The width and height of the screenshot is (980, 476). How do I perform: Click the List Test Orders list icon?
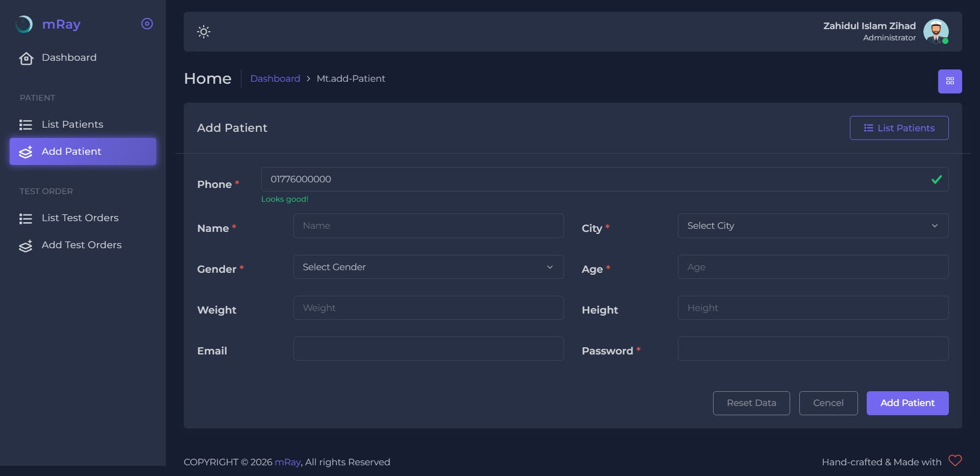tap(26, 219)
